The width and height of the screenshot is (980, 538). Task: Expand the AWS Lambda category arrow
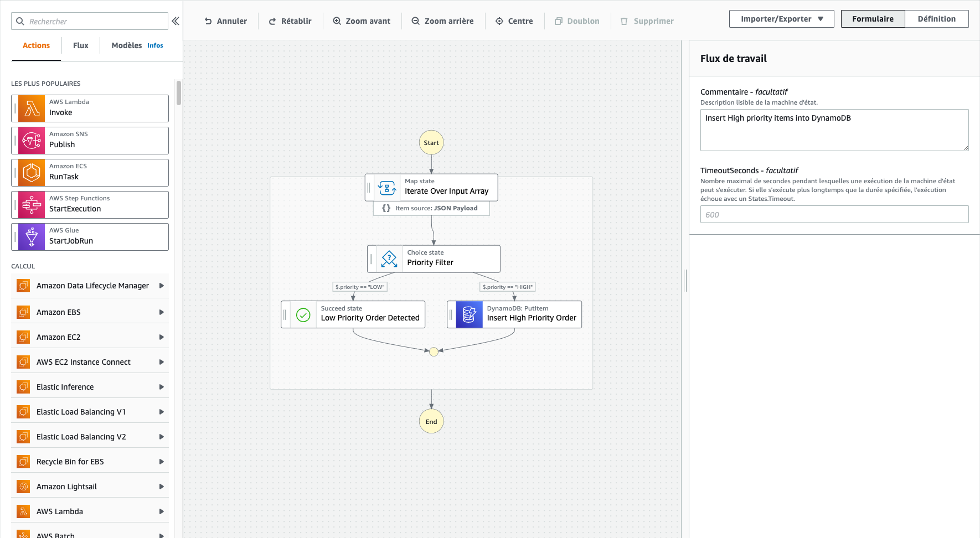coord(162,511)
